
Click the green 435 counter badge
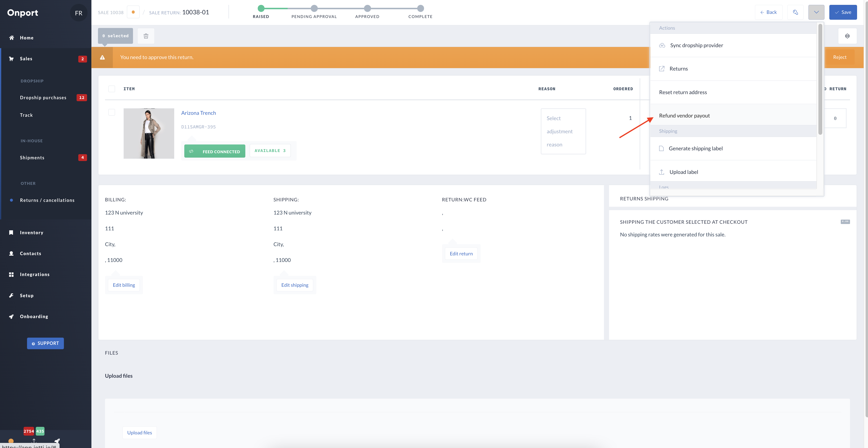tap(40, 431)
